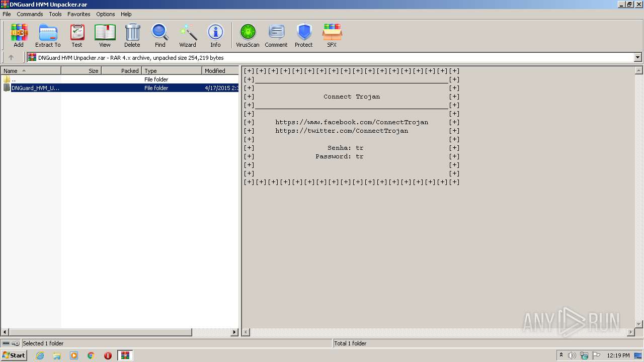Click the Protect shield icon
The height and width of the screenshot is (362, 644).
304,35
